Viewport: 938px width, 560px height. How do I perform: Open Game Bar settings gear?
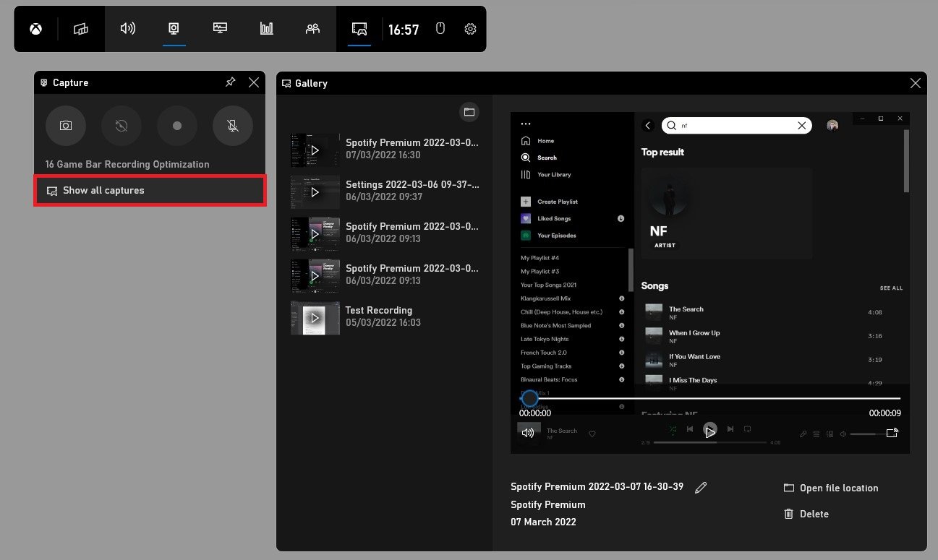point(470,29)
